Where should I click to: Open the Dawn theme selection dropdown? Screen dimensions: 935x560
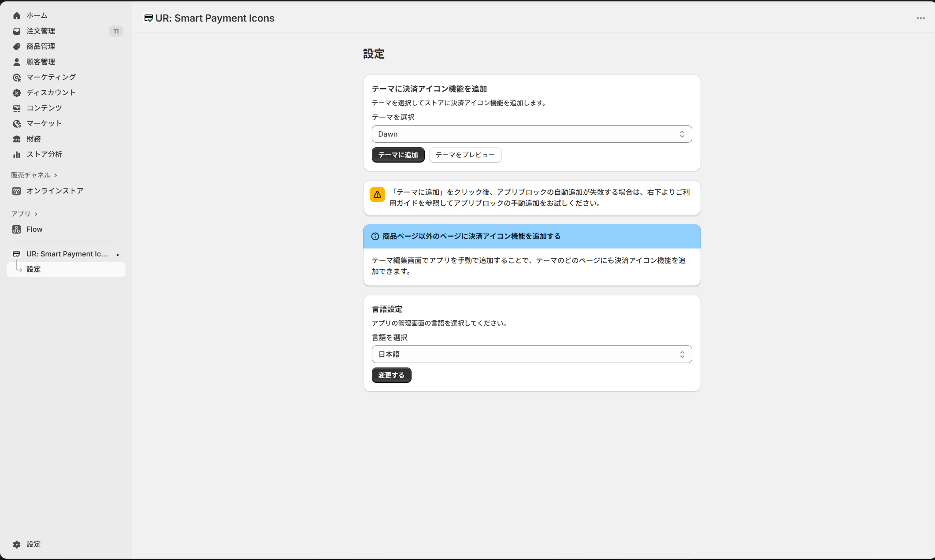click(531, 134)
